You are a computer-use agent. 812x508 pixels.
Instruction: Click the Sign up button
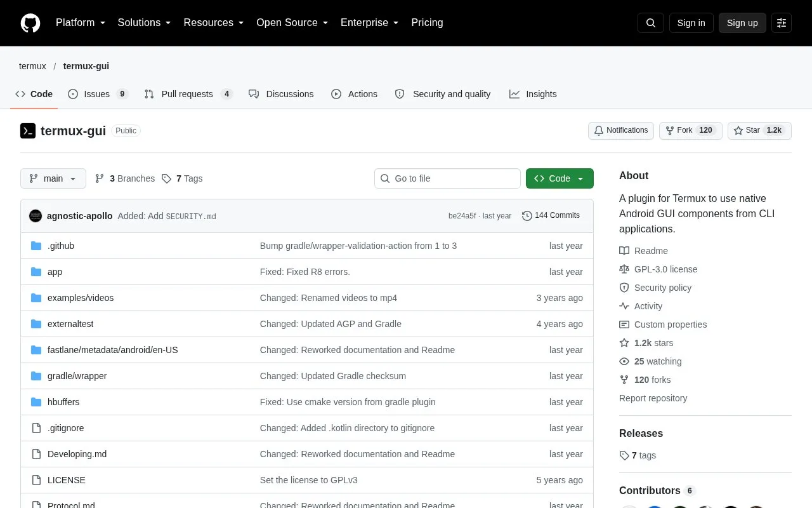[x=742, y=23]
